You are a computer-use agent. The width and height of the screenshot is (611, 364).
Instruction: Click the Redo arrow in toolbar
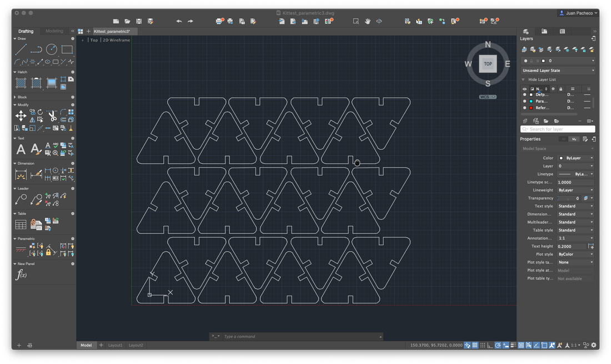click(x=190, y=21)
